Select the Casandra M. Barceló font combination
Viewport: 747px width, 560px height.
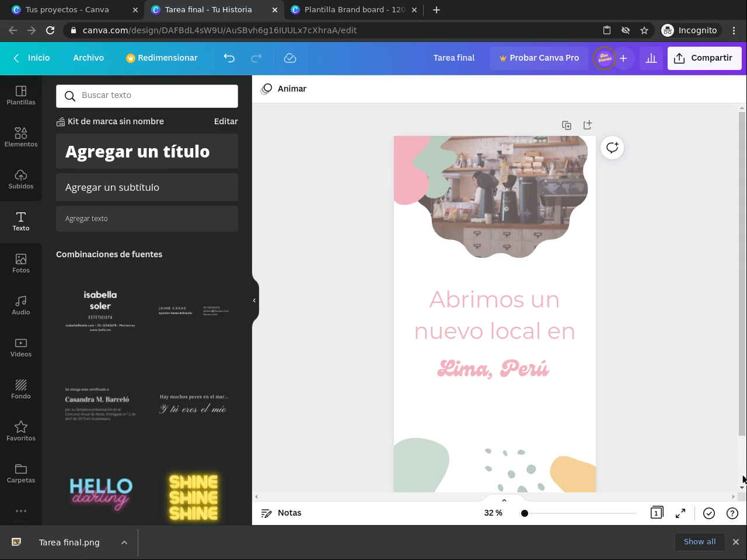100,404
